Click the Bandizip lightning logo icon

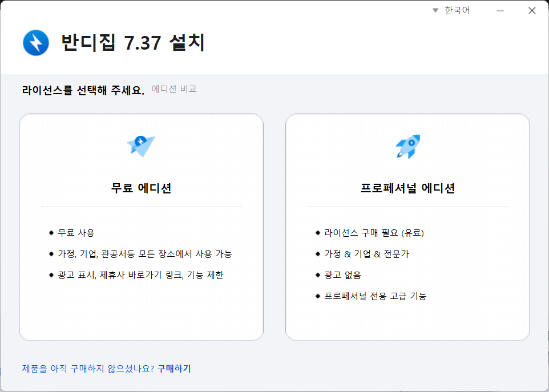click(x=36, y=43)
